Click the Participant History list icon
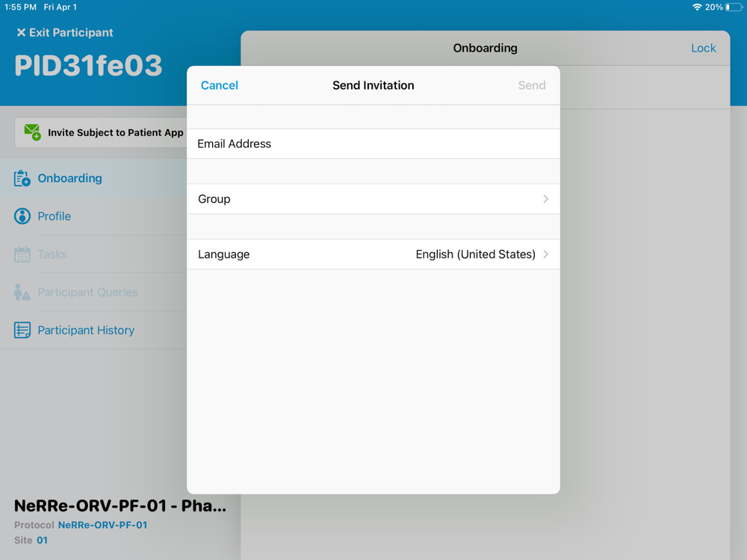The image size is (747, 560). [22, 330]
